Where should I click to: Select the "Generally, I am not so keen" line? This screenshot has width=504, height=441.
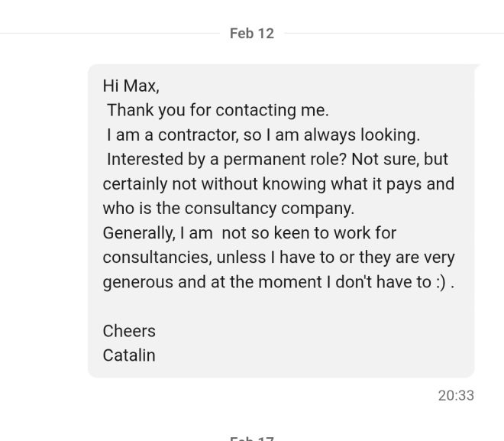(249, 232)
